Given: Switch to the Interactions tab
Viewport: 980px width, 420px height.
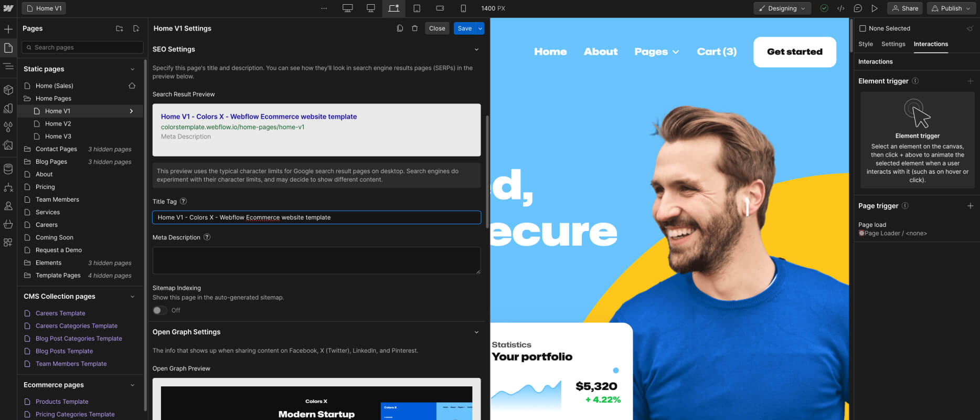Looking at the screenshot, I should [931, 44].
